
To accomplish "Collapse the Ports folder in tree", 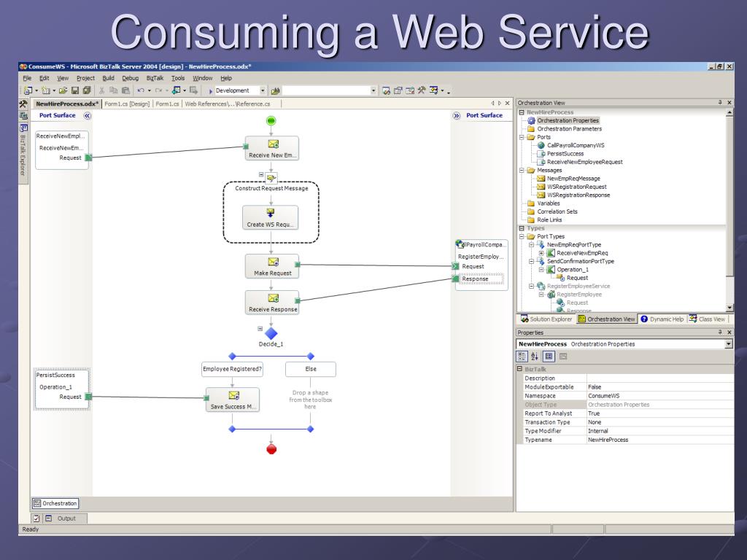I will tap(522, 137).
